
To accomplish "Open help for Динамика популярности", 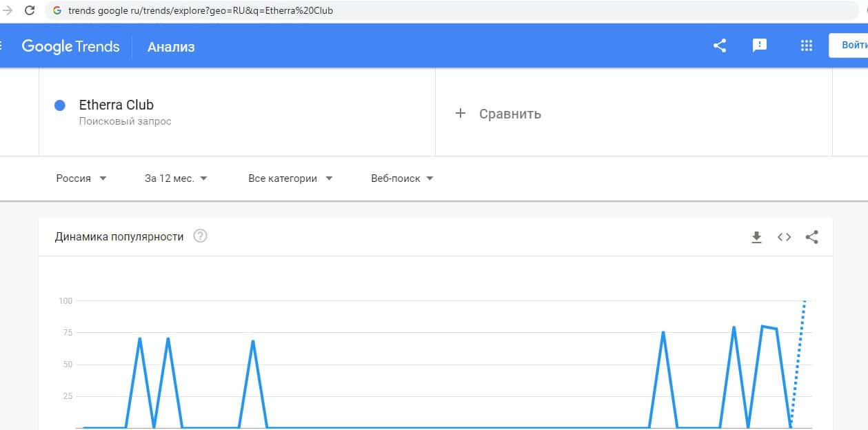I will pyautogui.click(x=201, y=236).
